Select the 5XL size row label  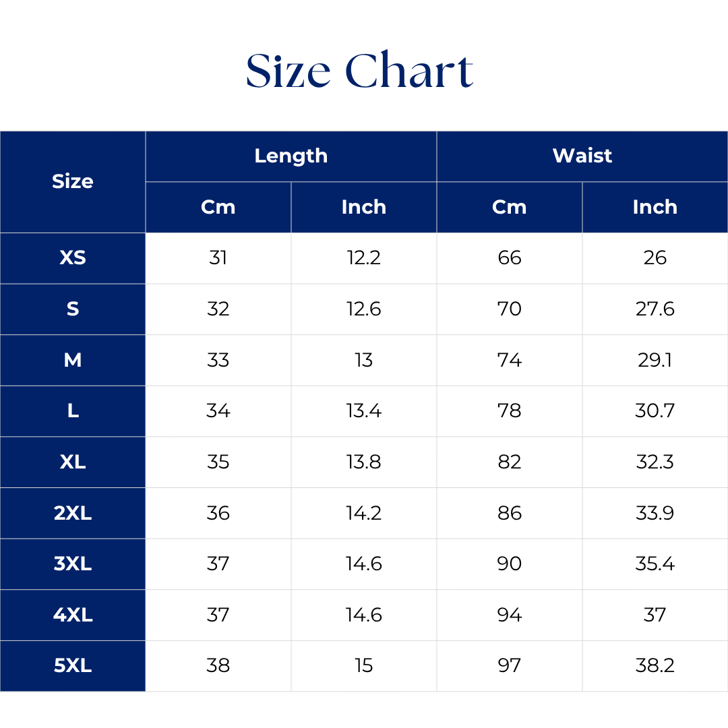(x=73, y=666)
